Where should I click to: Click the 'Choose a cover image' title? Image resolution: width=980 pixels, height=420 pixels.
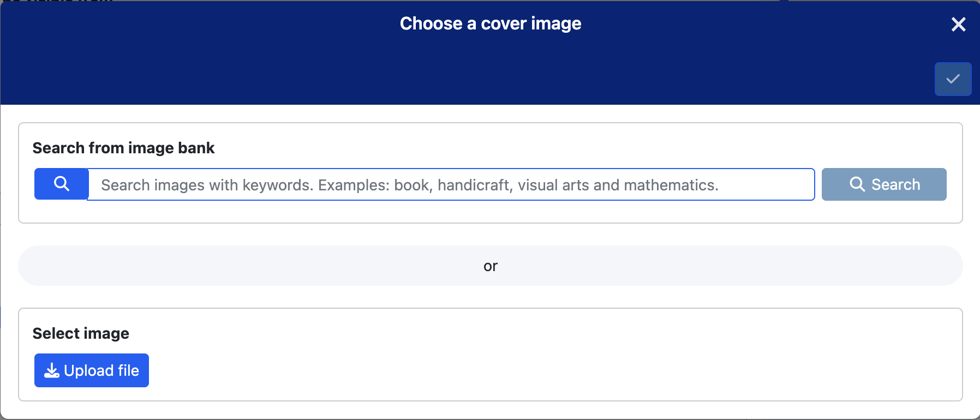490,23
